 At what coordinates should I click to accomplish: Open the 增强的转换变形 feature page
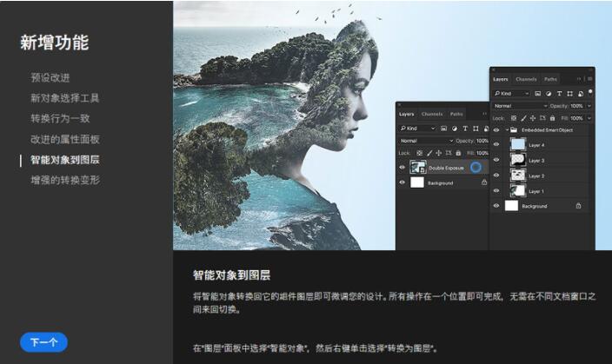tap(65, 180)
